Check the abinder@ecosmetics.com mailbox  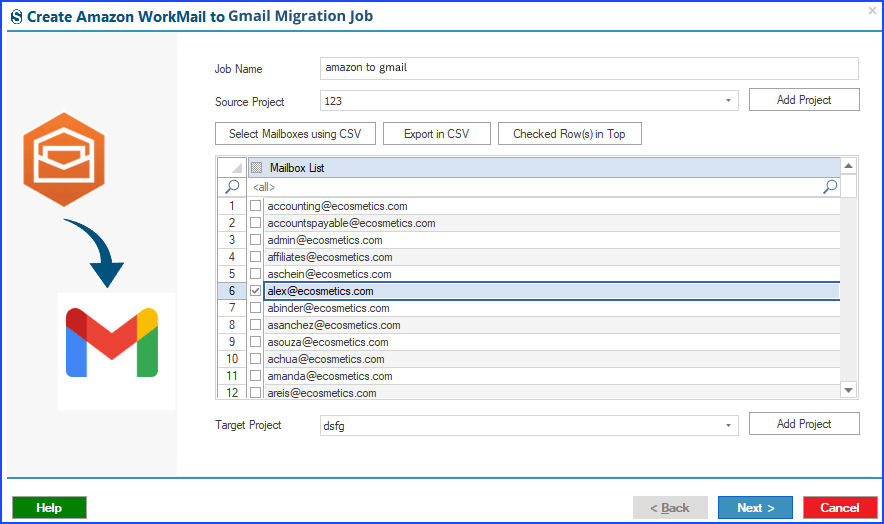tap(255, 308)
